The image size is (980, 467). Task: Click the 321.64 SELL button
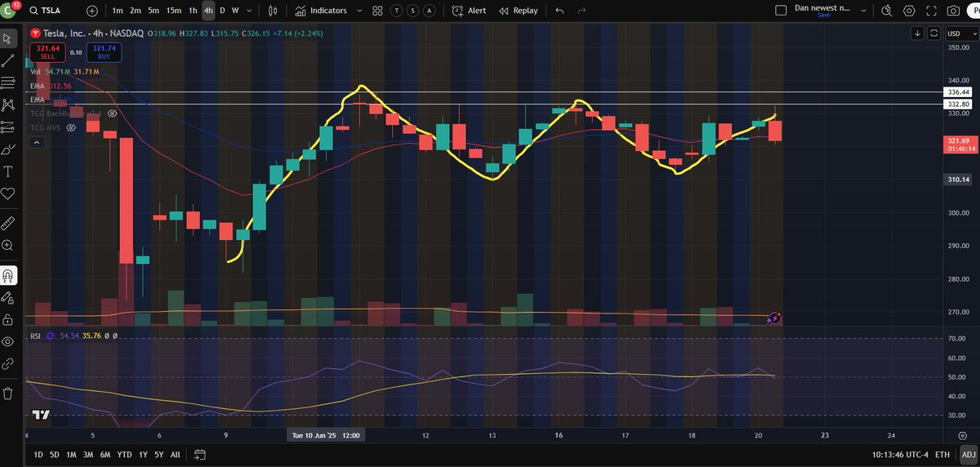point(47,52)
